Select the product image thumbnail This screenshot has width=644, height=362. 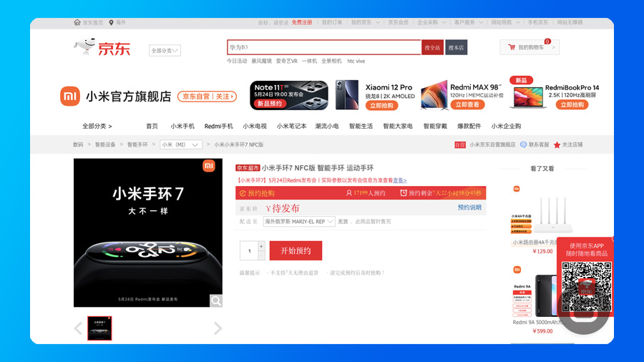[x=99, y=328]
